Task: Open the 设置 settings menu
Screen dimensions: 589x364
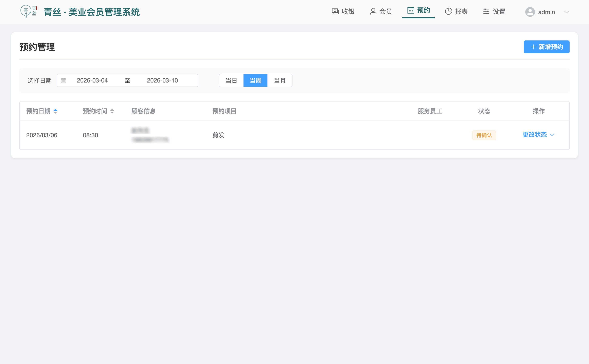Action: click(x=494, y=12)
